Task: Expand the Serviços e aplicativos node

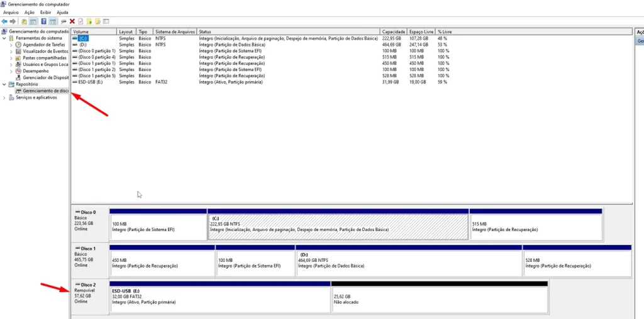Action: pos(4,97)
